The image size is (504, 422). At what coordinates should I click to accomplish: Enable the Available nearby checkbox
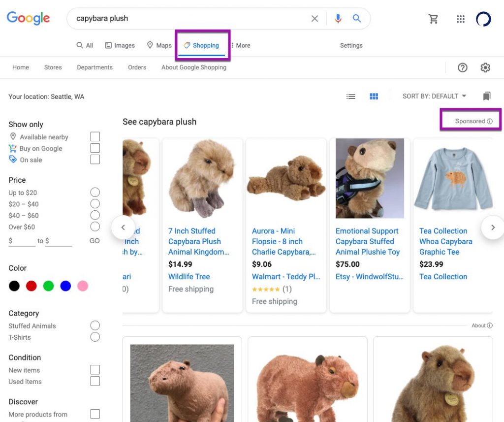coord(95,136)
